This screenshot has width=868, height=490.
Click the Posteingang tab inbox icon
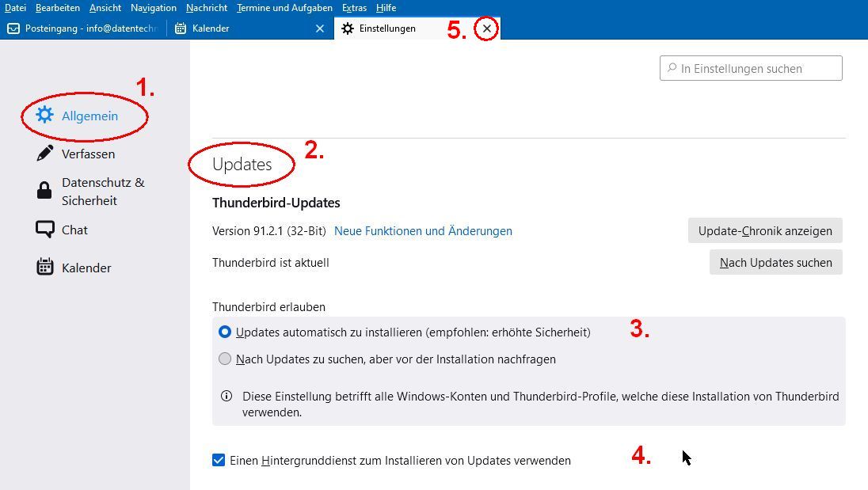(x=13, y=28)
